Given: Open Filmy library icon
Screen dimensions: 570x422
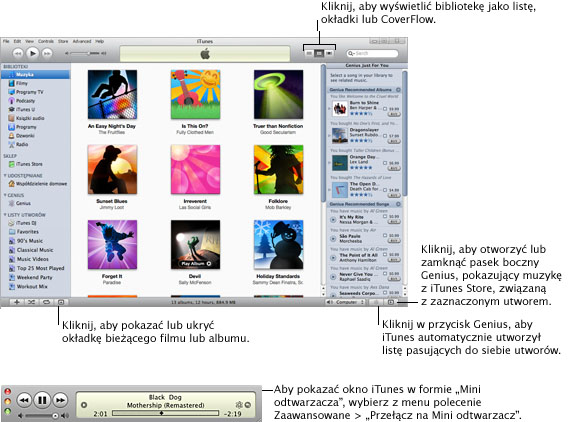Looking at the screenshot, I should pyautogui.click(x=12, y=83).
